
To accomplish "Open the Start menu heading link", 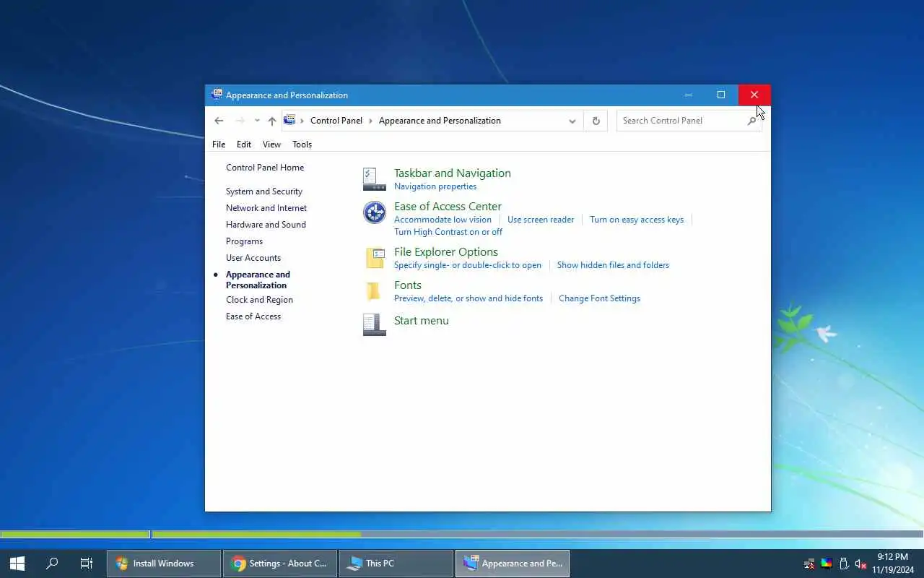I will tap(422, 321).
